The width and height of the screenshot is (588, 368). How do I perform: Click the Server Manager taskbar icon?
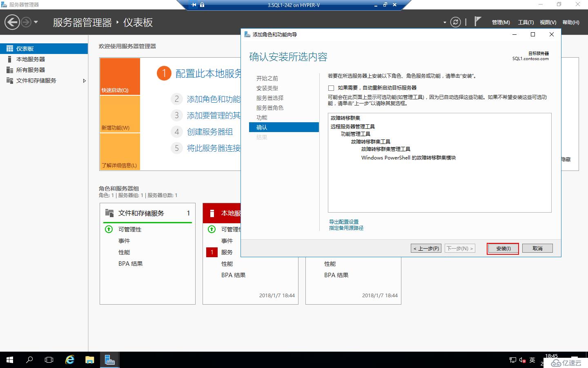coord(109,360)
